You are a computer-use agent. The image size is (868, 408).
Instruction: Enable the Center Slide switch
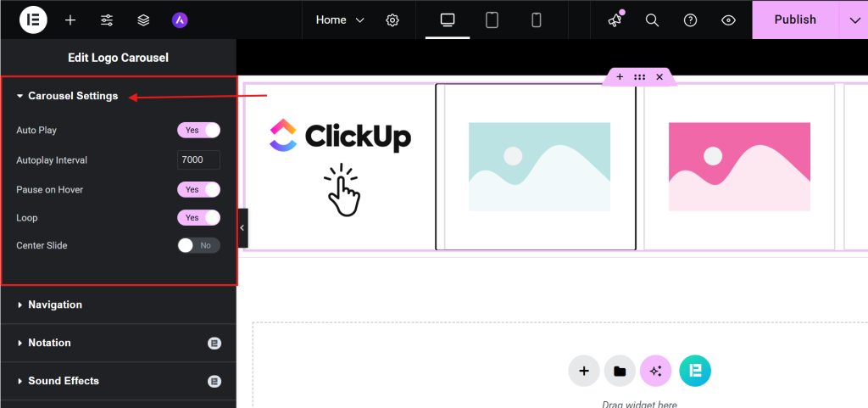coord(198,245)
